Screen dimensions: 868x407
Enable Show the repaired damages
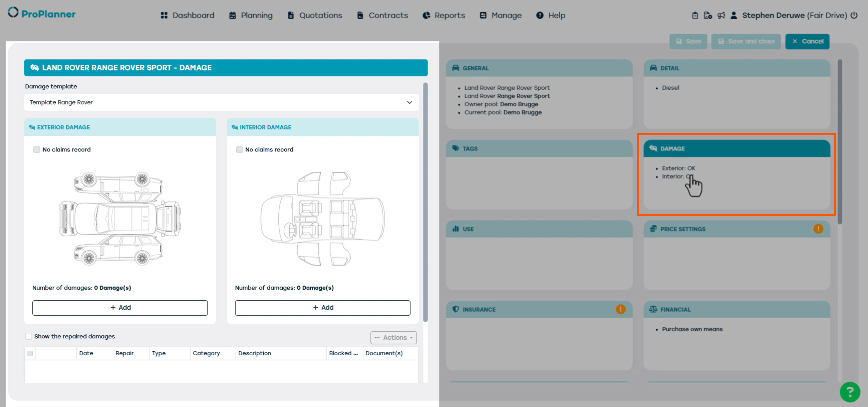[29, 336]
